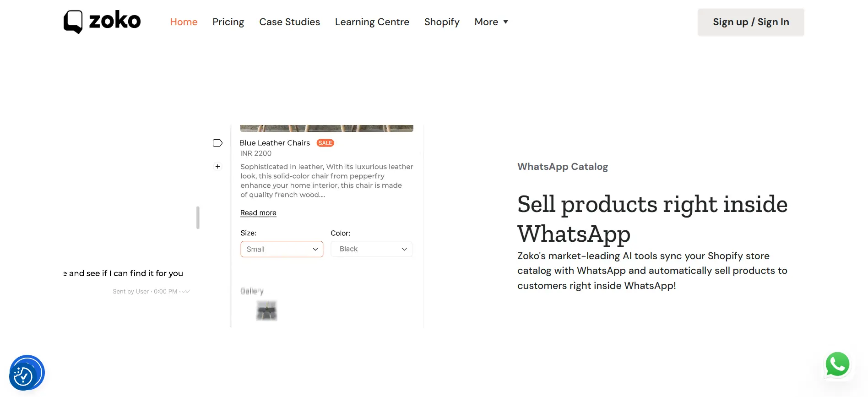Click the Sign up / Sign In button
This screenshot has width=868, height=397.
pyautogui.click(x=750, y=22)
